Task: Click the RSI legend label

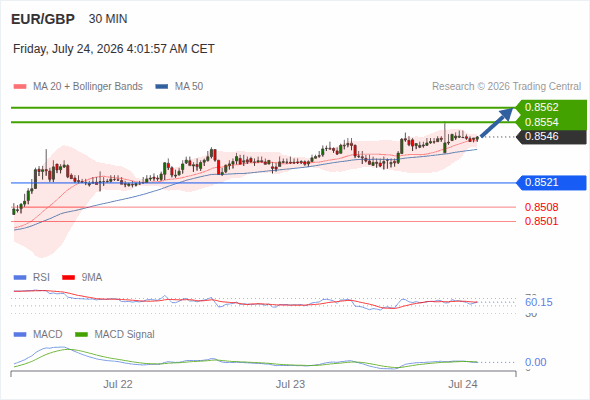Action: pos(41,278)
